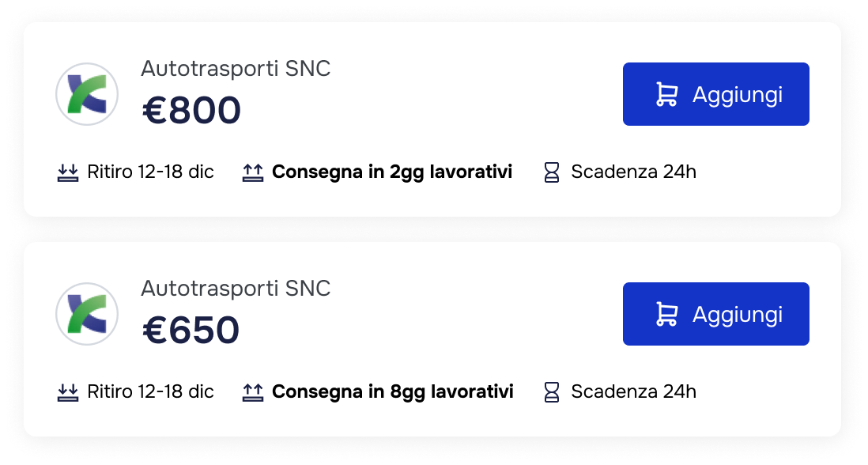Open Autotrasporti SNC from the €650 offer
The width and height of the screenshot is (868, 465).
tap(236, 289)
